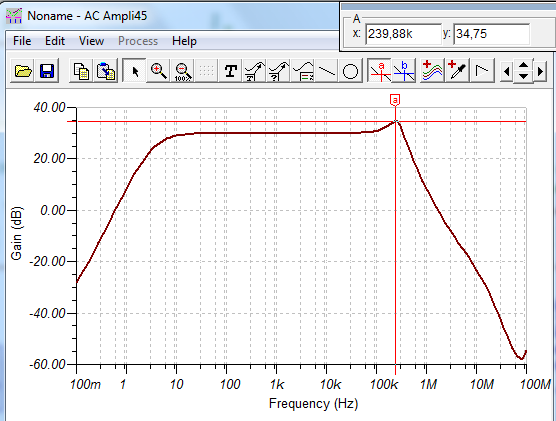The image size is (556, 421).
Task: Click the -60.00 gain axis value
Action: pos(47,364)
